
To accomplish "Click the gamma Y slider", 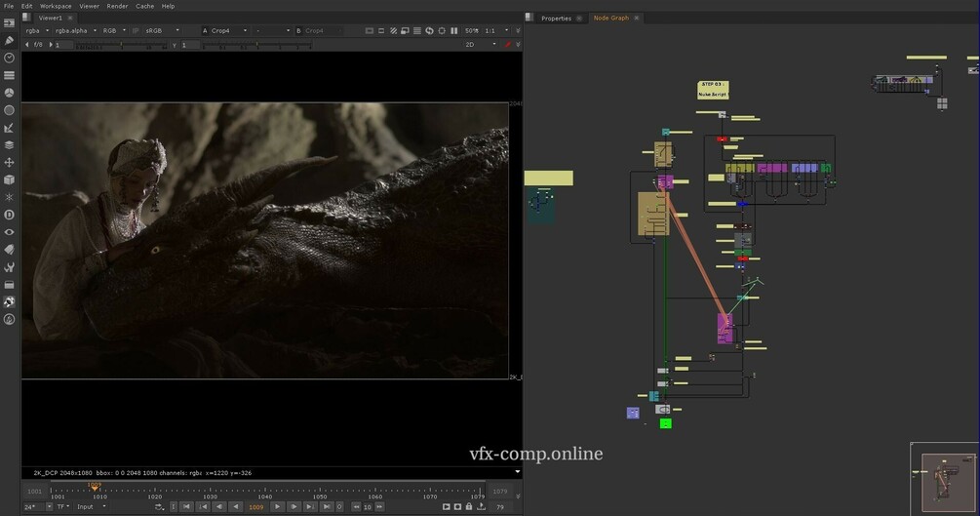I will tap(257, 45).
